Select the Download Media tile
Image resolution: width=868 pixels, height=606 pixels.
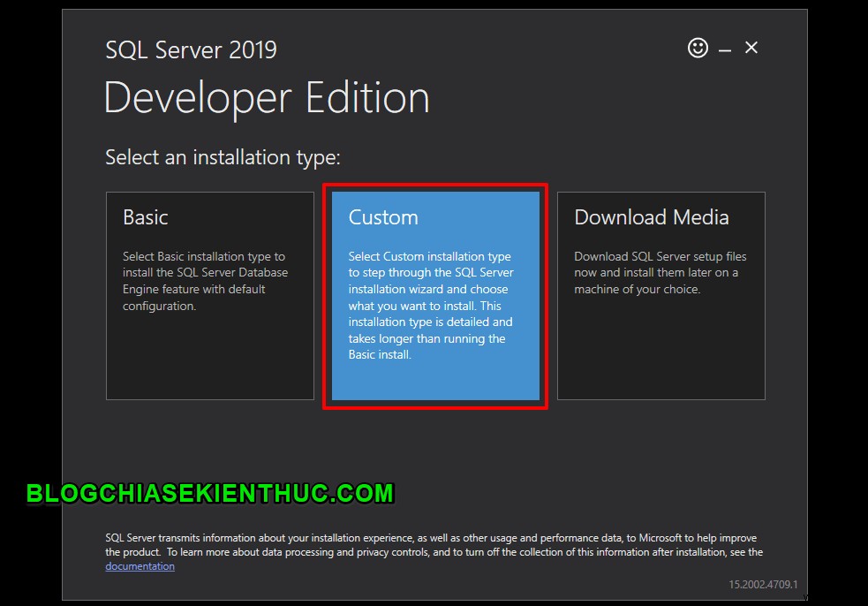(x=661, y=296)
